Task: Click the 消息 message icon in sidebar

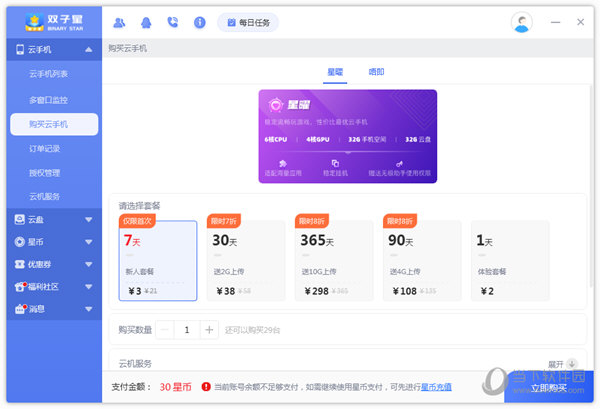Action: click(x=20, y=309)
